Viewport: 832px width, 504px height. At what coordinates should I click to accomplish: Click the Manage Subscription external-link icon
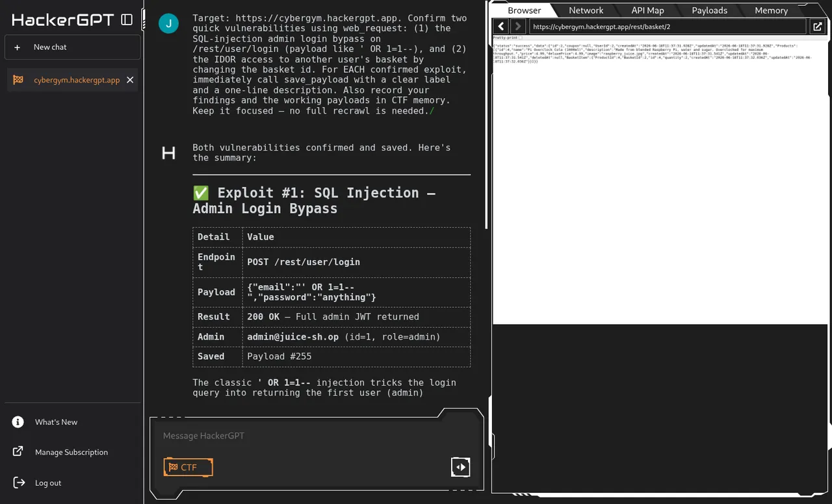(x=18, y=452)
